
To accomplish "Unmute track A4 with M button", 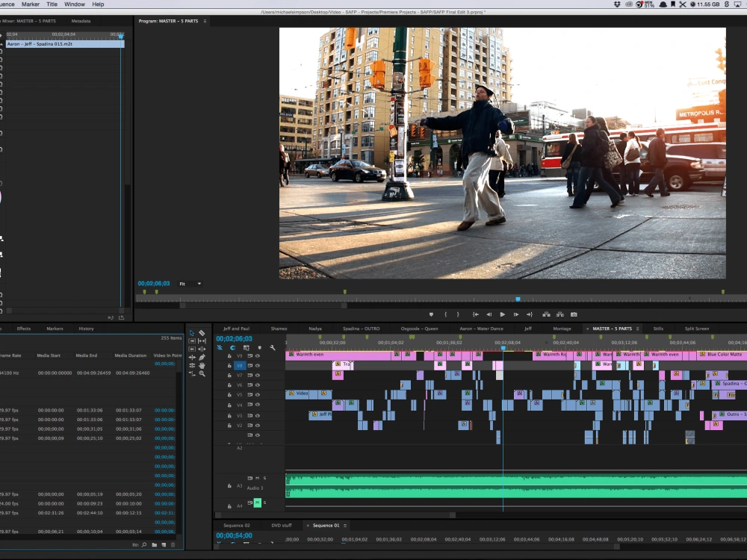I will coord(257,503).
